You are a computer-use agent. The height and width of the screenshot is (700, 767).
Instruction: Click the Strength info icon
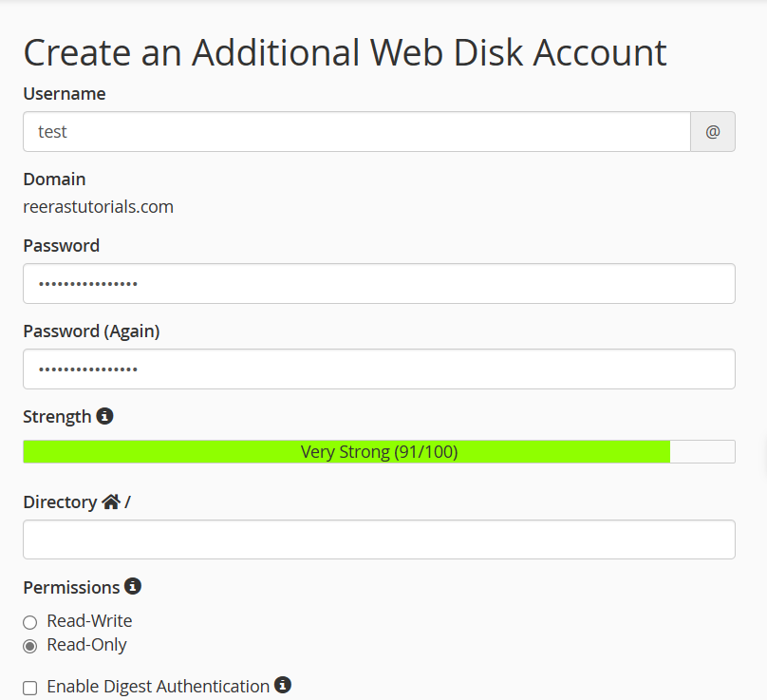pos(105,416)
